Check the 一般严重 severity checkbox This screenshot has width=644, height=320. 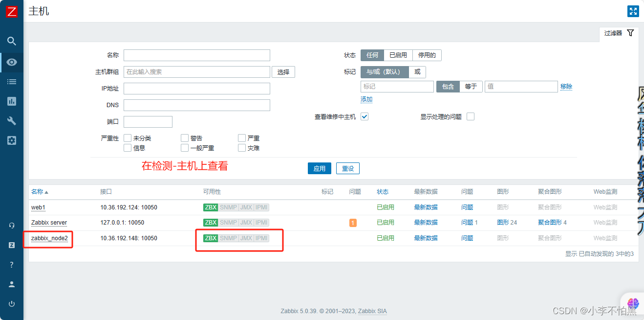[185, 148]
